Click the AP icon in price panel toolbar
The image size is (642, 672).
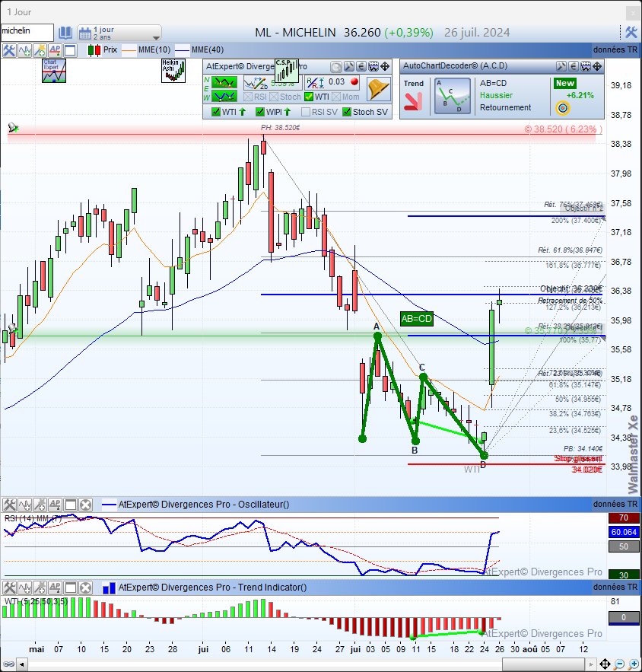pos(55,50)
